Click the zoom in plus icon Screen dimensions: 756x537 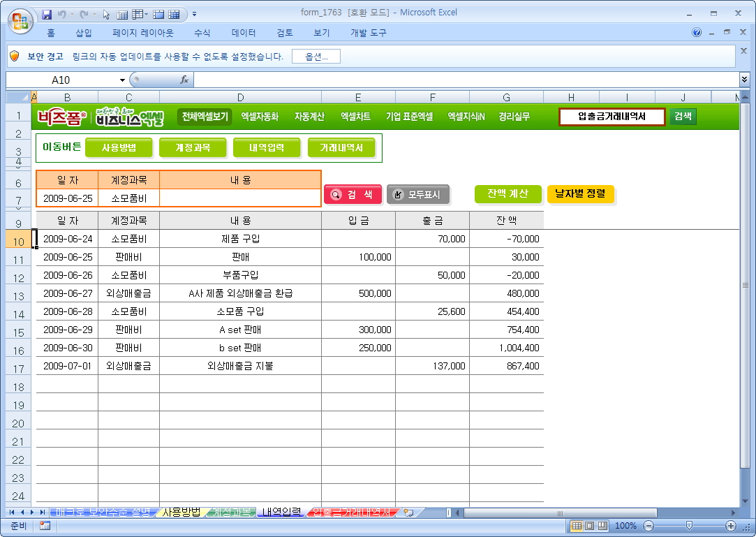coord(730,526)
